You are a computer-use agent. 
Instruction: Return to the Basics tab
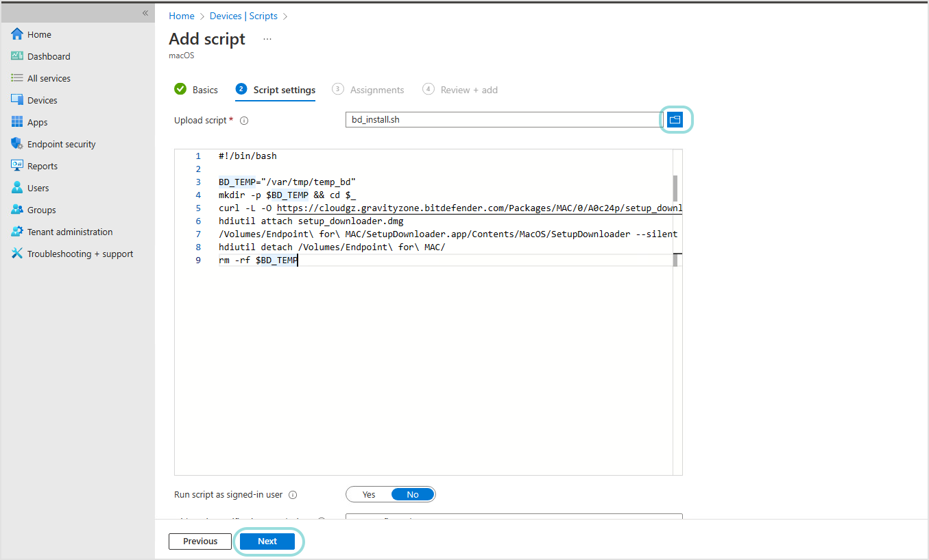click(204, 89)
